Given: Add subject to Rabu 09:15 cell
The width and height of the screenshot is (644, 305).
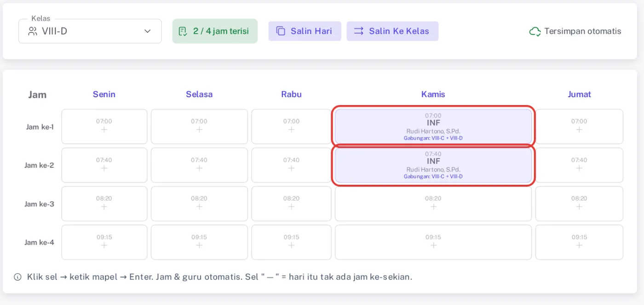Looking at the screenshot, I should [291, 242].
